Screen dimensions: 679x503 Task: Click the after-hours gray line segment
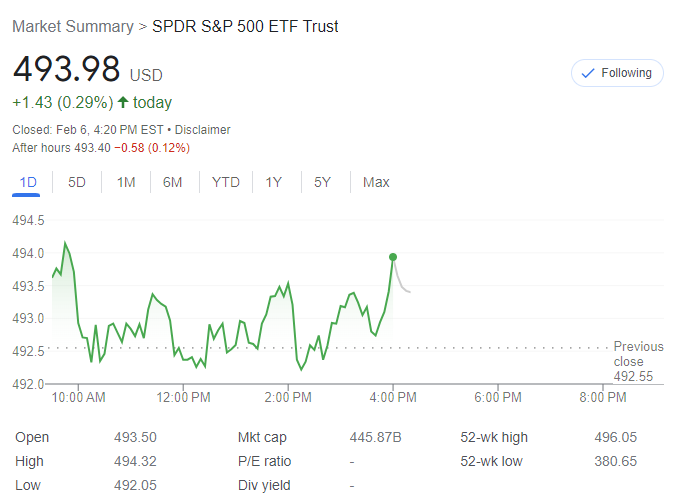[402, 282]
